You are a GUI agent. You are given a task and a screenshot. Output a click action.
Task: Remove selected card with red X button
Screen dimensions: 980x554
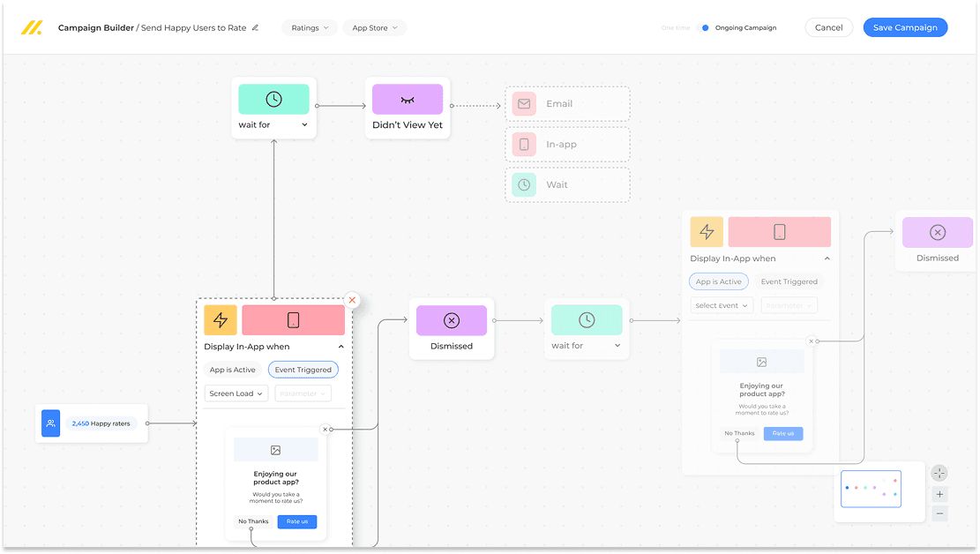[352, 300]
